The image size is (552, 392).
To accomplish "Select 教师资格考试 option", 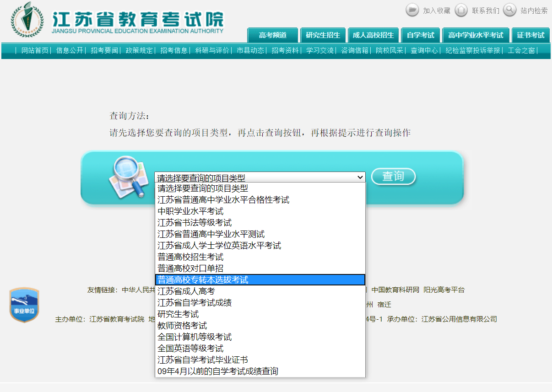I will [x=260, y=326].
